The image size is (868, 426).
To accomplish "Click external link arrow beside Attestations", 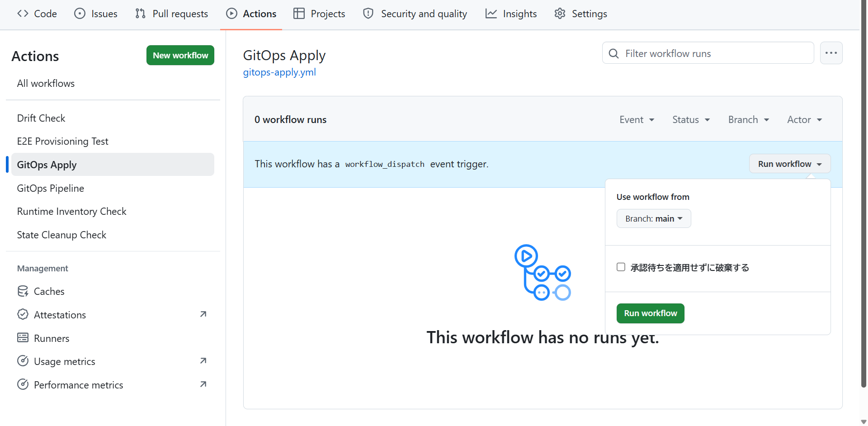I will (x=203, y=314).
